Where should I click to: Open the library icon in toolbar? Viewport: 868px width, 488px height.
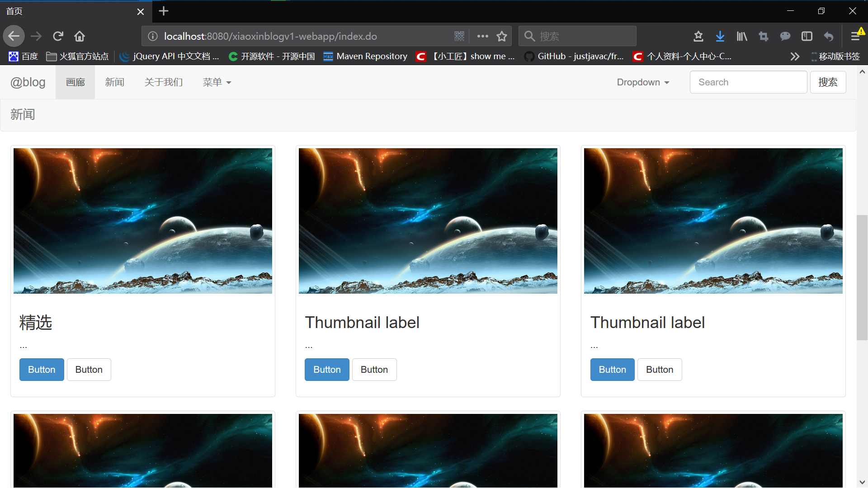click(742, 36)
